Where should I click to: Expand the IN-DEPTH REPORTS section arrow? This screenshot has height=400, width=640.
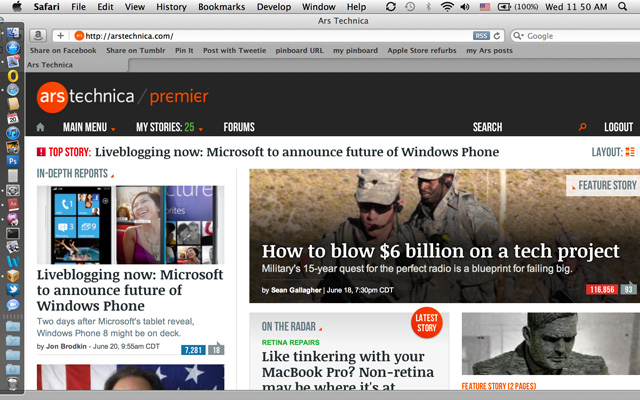pos(112,176)
